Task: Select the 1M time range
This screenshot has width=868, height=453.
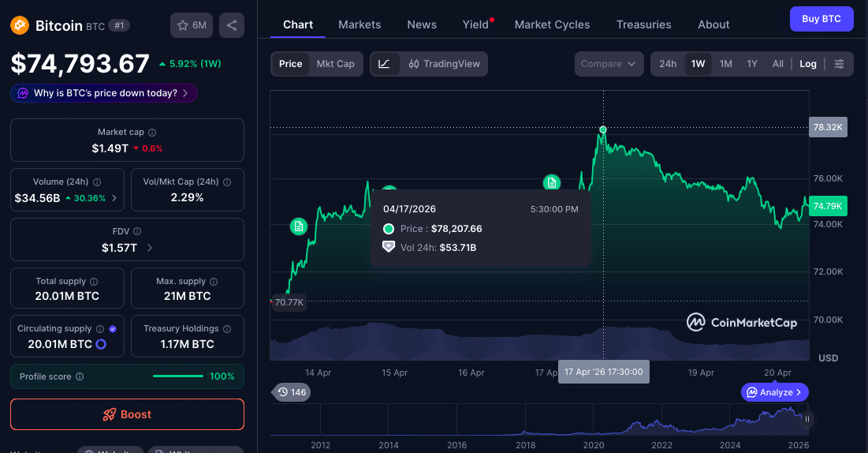Action: pos(726,64)
